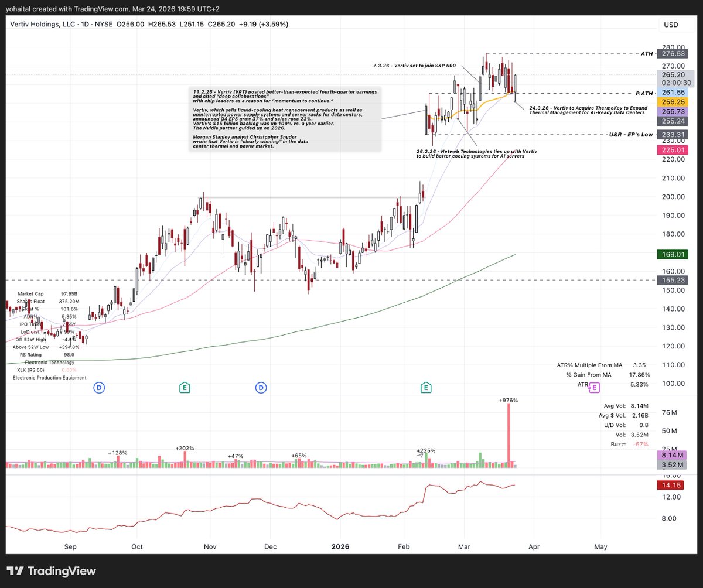
Task: Click the orange 256.25 price label
Action: coord(673,102)
